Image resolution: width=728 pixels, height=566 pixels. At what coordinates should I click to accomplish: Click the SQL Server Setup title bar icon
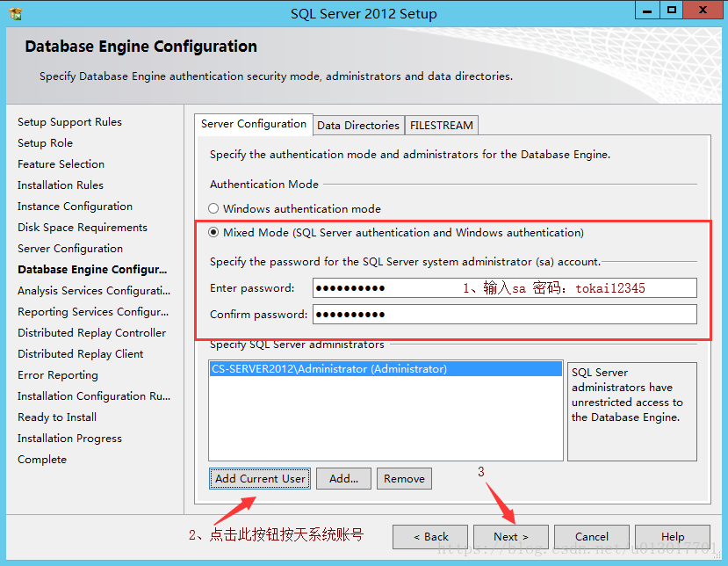point(16,13)
